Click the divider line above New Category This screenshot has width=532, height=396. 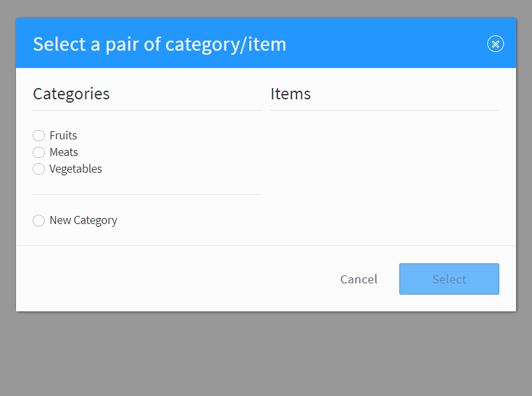(x=147, y=195)
